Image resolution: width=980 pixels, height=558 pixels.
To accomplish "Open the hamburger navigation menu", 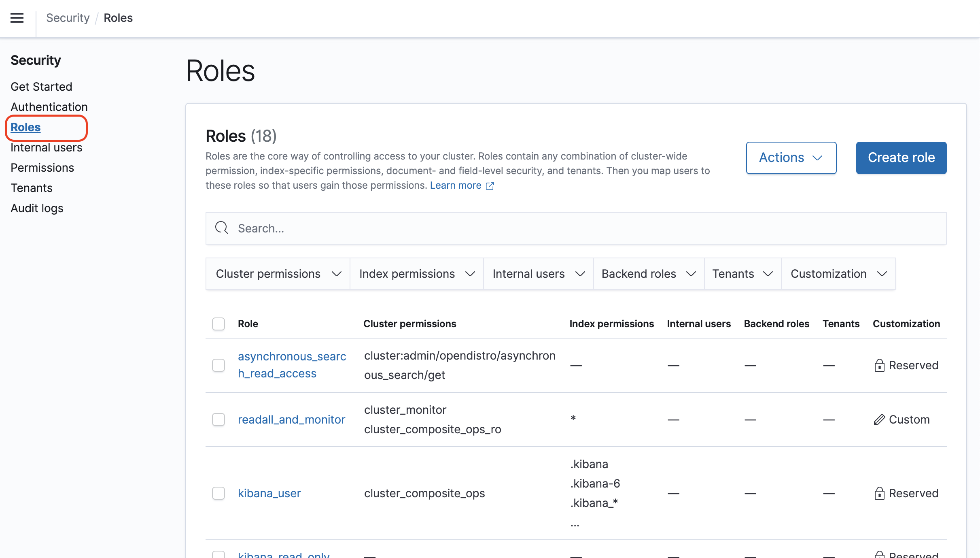I will pyautogui.click(x=17, y=18).
